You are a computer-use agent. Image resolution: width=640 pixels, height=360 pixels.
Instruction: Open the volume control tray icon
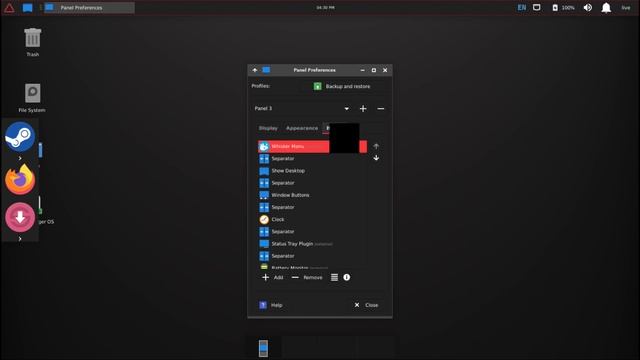[588, 7]
